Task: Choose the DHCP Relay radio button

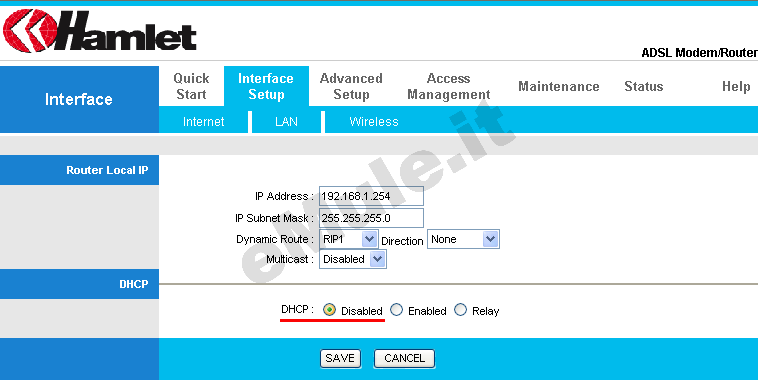Action: [x=460, y=310]
